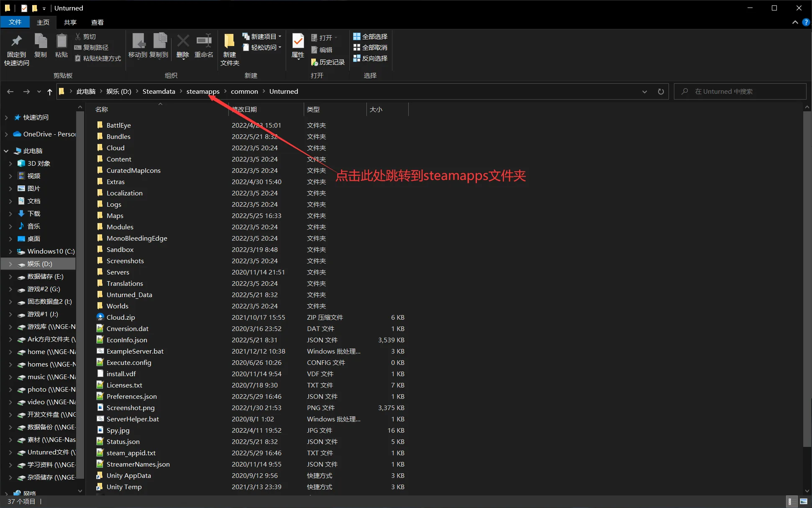Click the 删除 delete X icon

pos(183,41)
